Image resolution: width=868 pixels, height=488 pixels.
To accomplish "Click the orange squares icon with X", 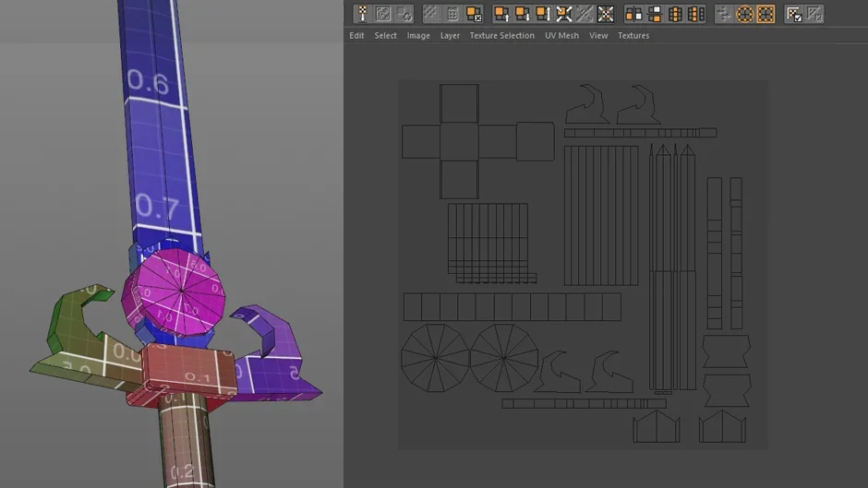I will pos(474,14).
